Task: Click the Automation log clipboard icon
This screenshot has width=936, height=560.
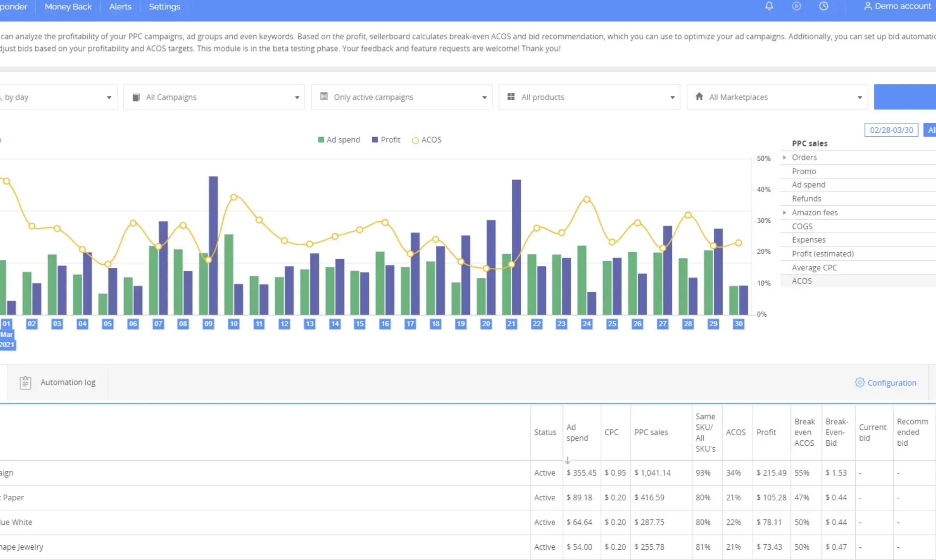Action: [25, 382]
